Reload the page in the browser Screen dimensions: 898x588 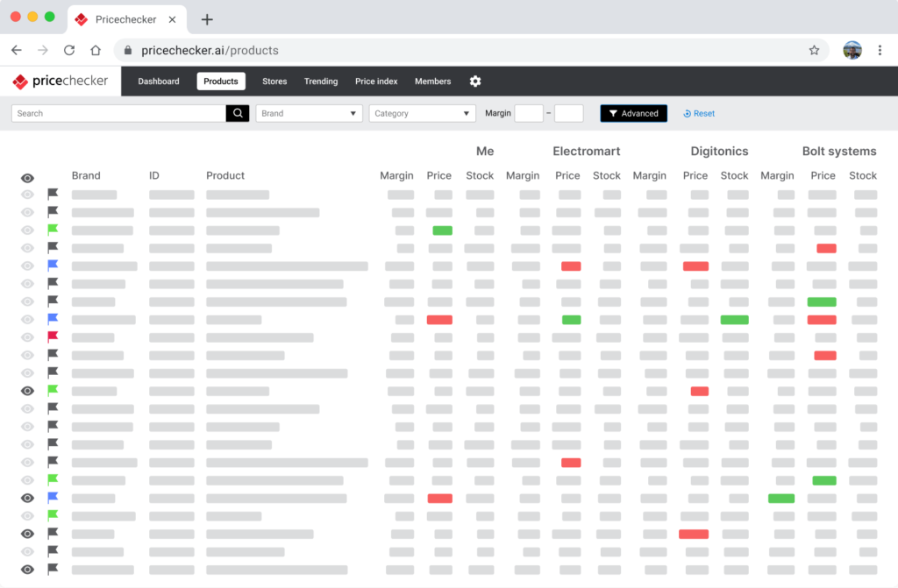click(69, 50)
